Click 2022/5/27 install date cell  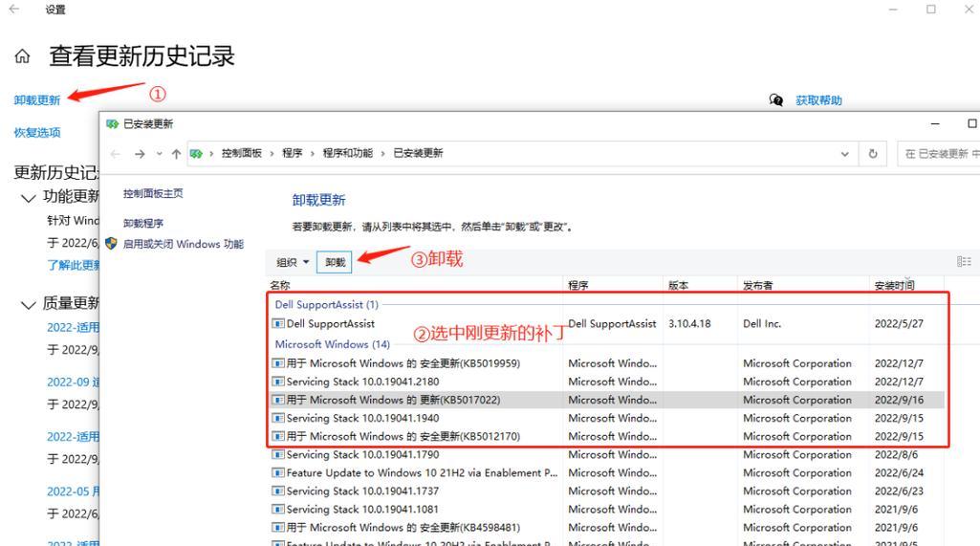coord(899,323)
